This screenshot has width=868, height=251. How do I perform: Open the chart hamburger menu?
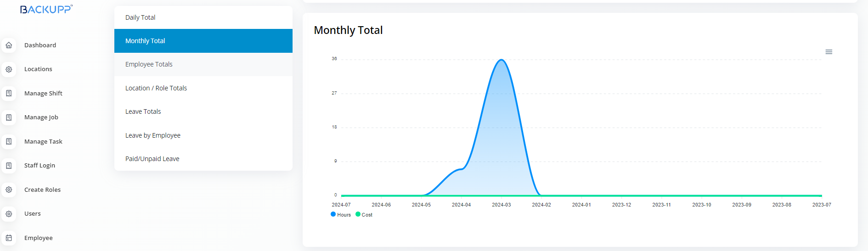(x=829, y=52)
